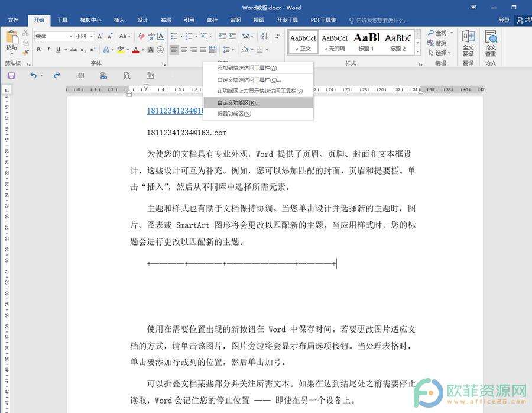Toggle Center alignment
532x413 pixels.
point(184,50)
